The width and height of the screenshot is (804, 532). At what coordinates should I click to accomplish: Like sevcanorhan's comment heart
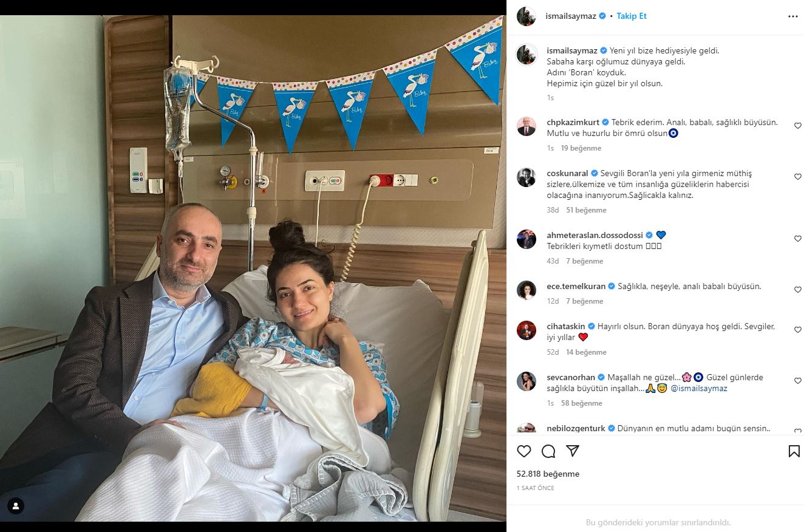tap(798, 381)
